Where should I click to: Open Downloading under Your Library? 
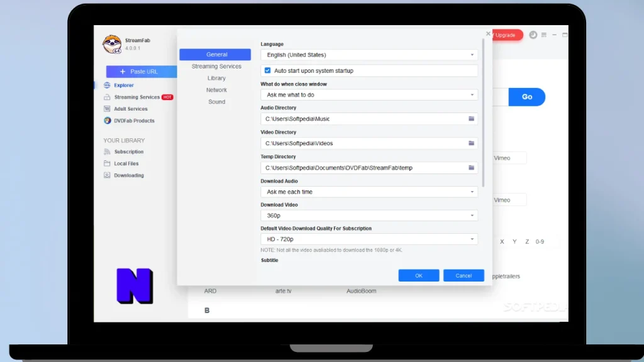click(x=129, y=175)
